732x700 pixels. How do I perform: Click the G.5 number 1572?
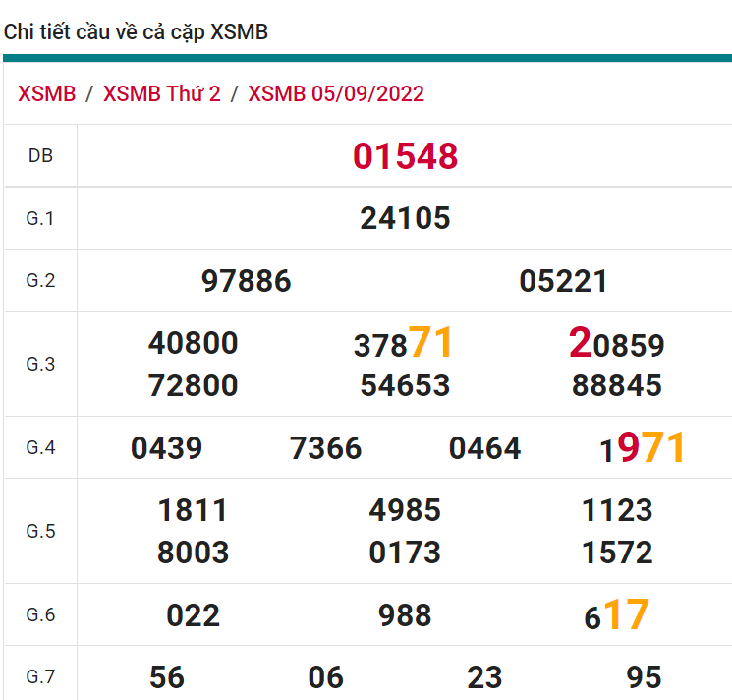point(616,553)
